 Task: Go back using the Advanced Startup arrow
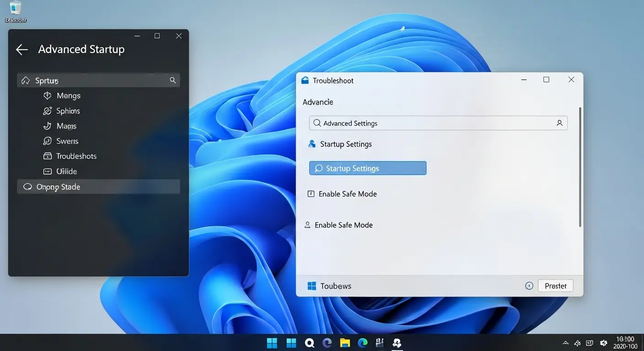point(22,50)
